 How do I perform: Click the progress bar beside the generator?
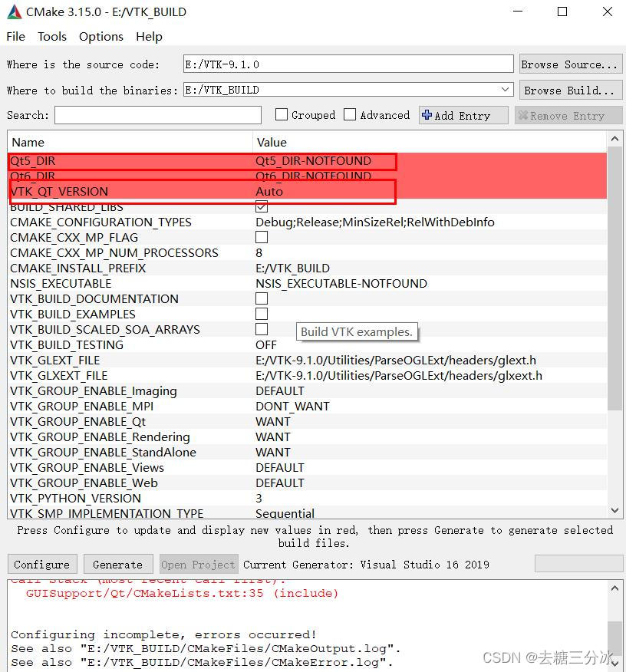pos(578,564)
